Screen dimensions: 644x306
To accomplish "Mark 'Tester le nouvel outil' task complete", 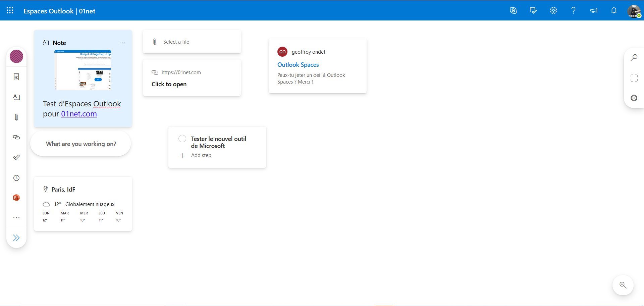I will 182,139.
